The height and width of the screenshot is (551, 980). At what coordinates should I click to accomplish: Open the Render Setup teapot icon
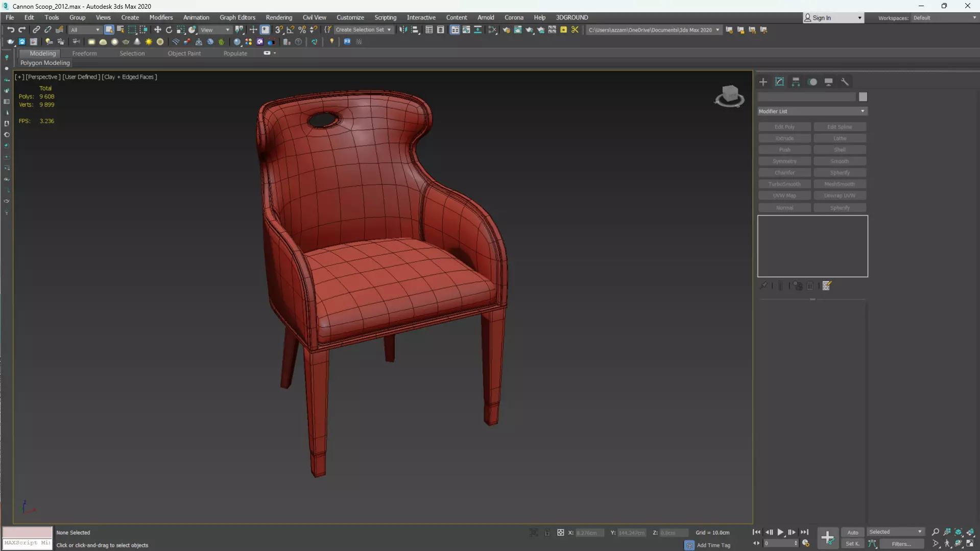[506, 30]
